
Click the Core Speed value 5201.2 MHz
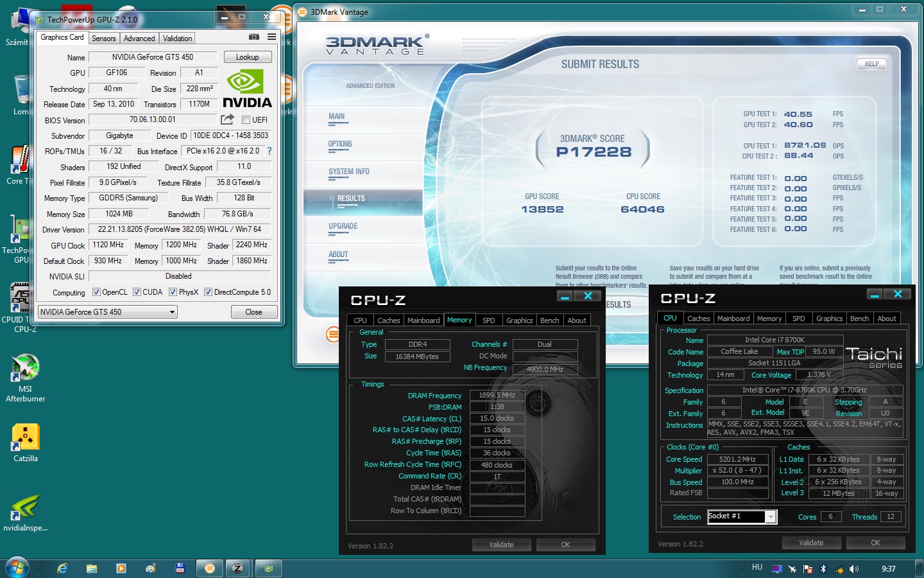click(x=737, y=459)
